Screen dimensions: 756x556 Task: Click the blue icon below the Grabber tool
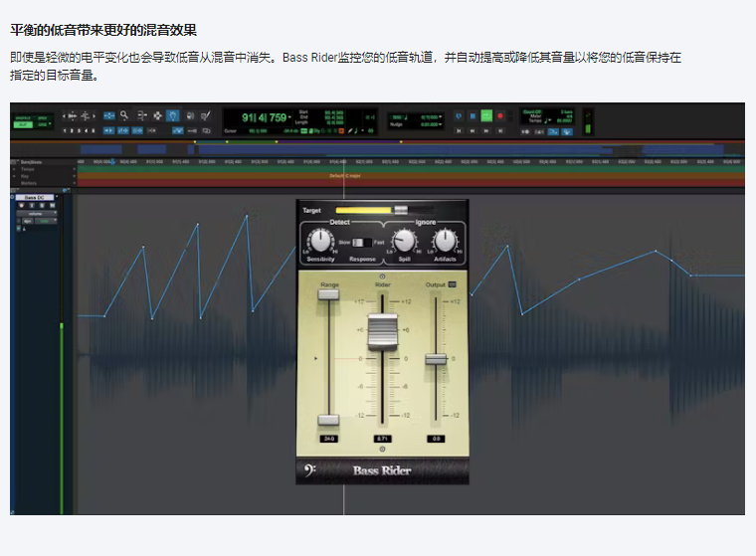(x=178, y=130)
